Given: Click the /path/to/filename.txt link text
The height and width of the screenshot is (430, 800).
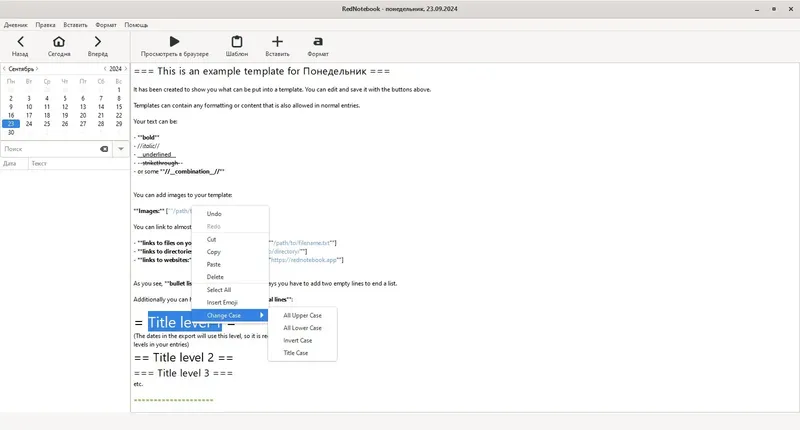Looking at the screenshot, I should tap(302, 243).
